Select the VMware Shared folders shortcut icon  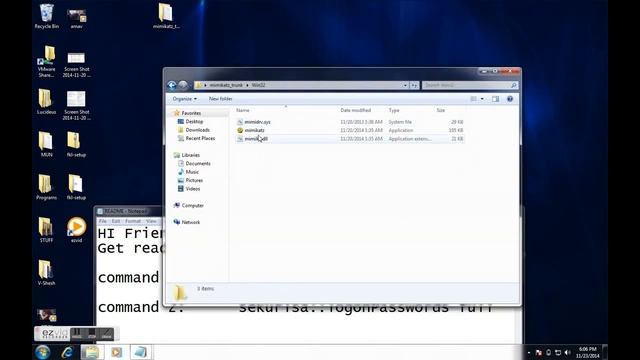pyautogui.click(x=47, y=61)
